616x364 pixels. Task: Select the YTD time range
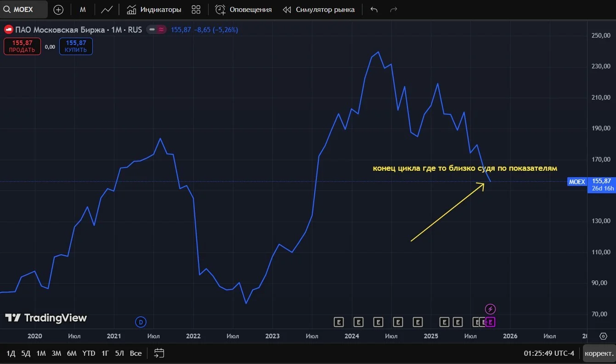coord(89,353)
